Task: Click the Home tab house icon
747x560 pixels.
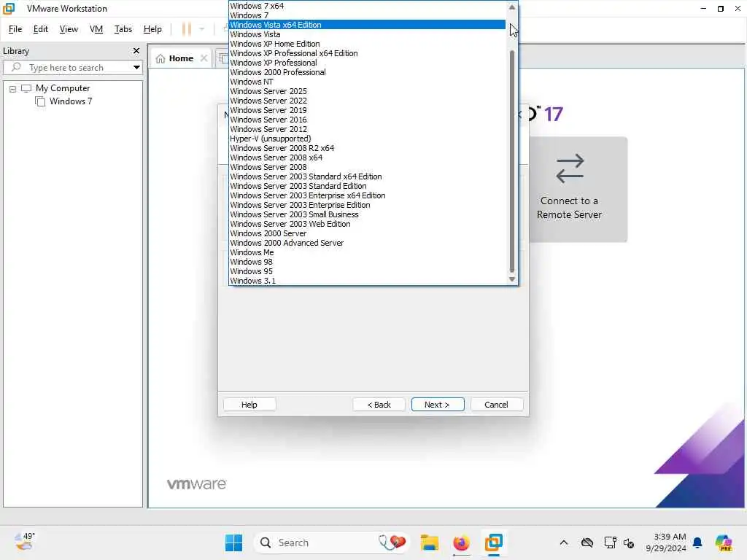Action: click(x=160, y=58)
